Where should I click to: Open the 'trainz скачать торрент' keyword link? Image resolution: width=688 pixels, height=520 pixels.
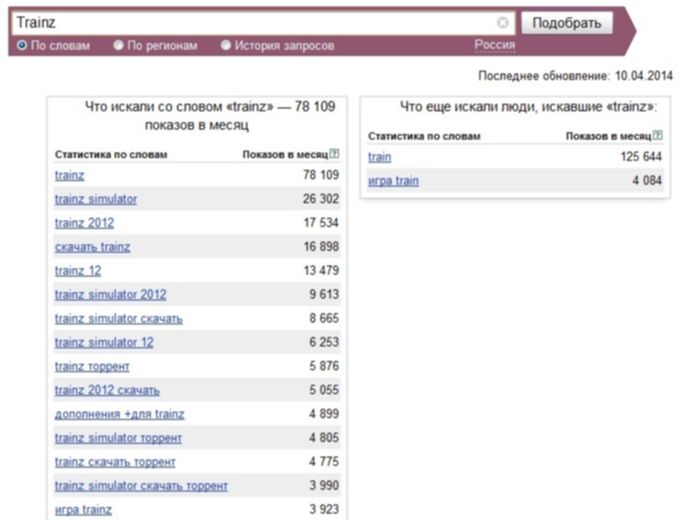click(x=115, y=462)
